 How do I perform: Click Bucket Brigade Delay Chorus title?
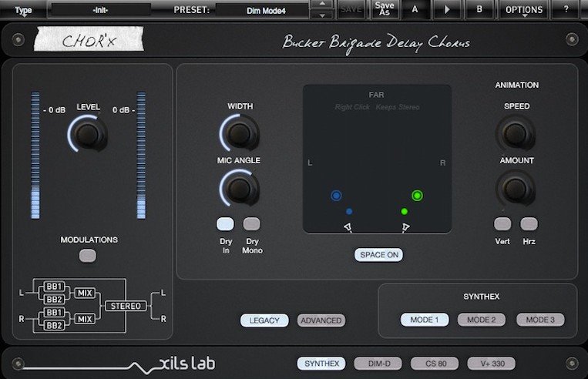pos(376,43)
